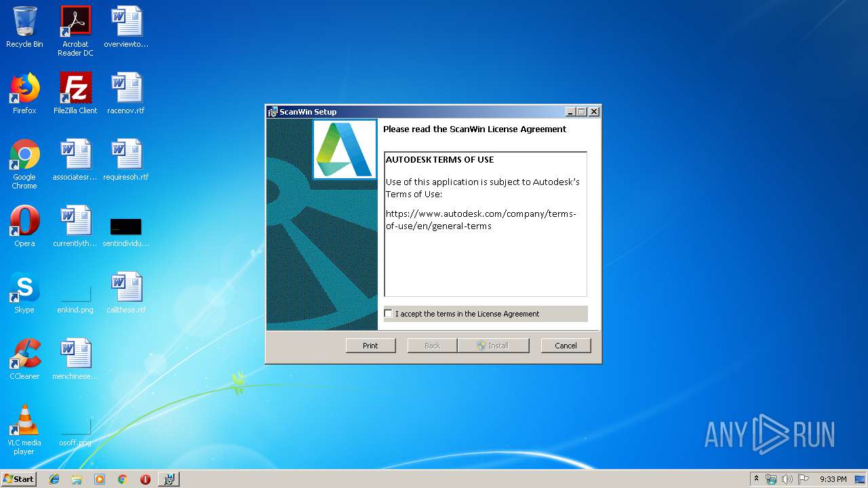Image resolution: width=868 pixels, height=488 pixels.
Task: Close the ScanWin Setup window
Action: (x=594, y=112)
